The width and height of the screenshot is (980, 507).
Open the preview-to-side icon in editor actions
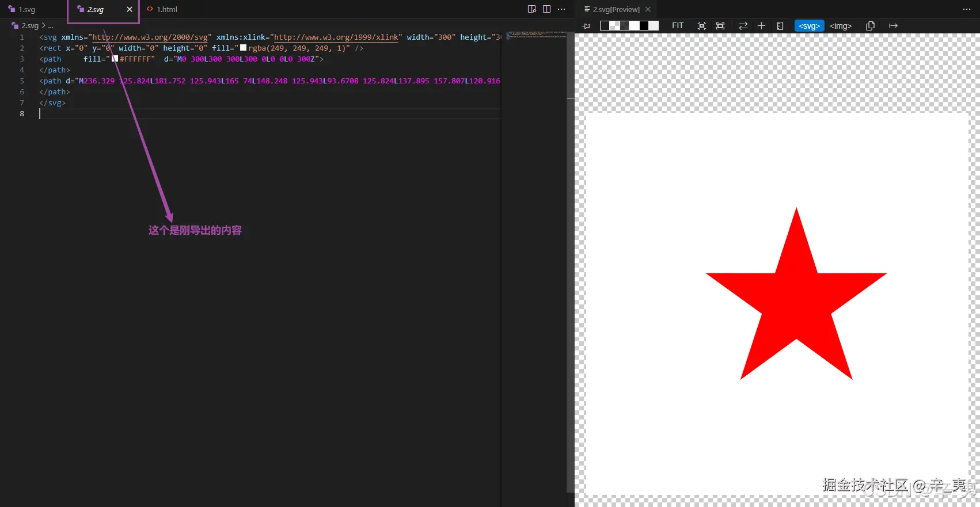[x=532, y=9]
